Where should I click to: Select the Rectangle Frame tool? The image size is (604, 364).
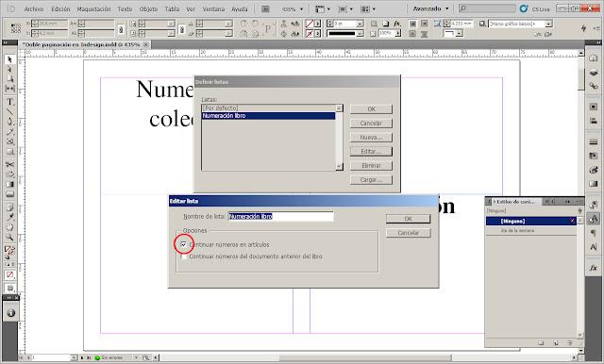10,141
